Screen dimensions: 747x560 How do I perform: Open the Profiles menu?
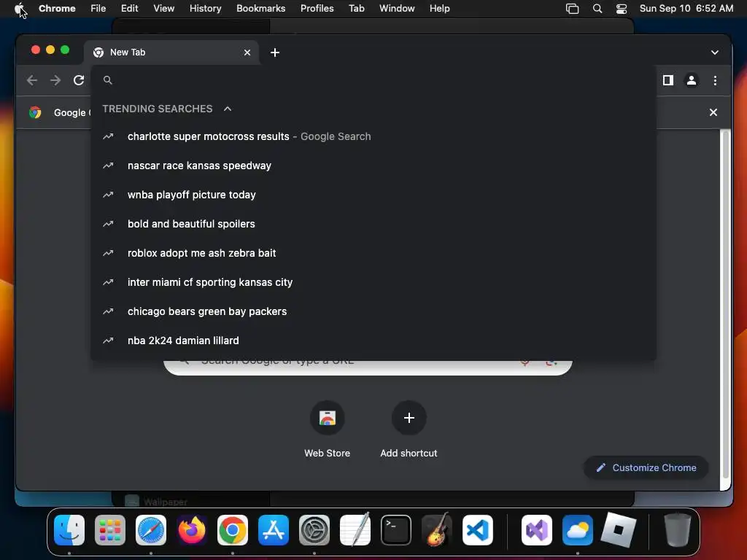(x=317, y=9)
